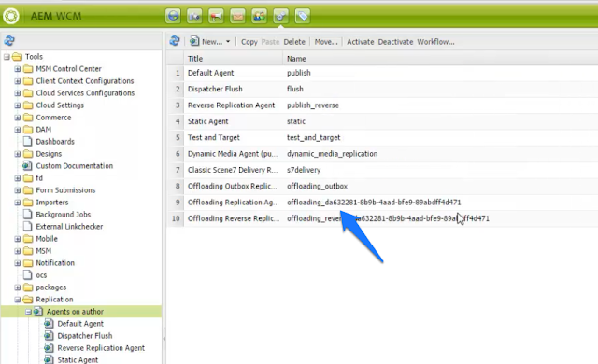Viewport: 598px width, 364px height.
Task: Open the Users icon in header
Action: [260, 17]
